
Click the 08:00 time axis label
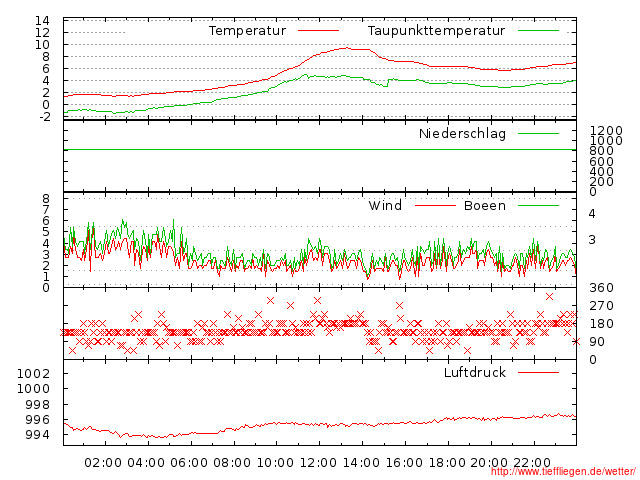click(232, 463)
